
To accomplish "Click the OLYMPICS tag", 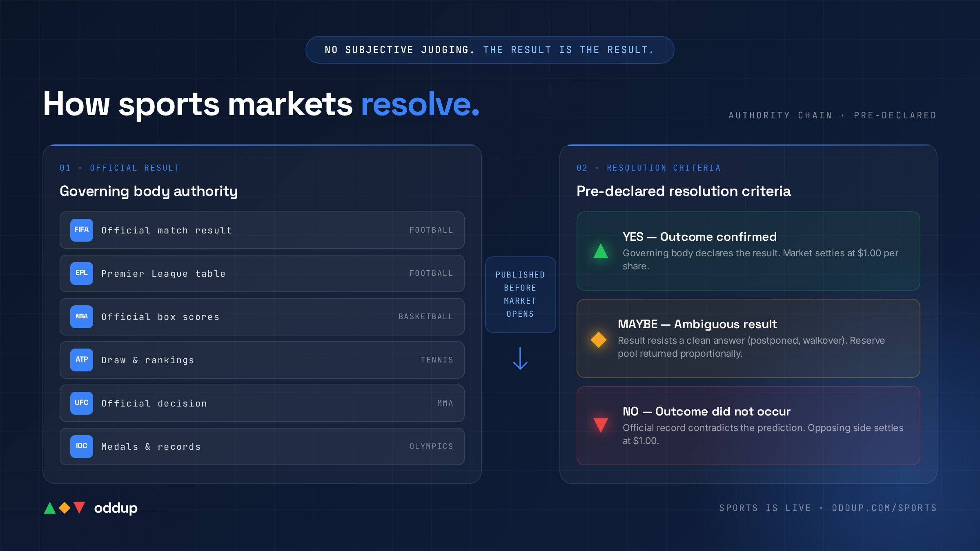I will 431,447.
